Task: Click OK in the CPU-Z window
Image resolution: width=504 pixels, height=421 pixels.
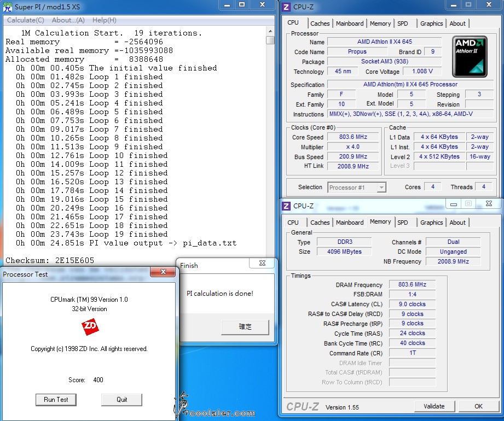Action: 478,406
